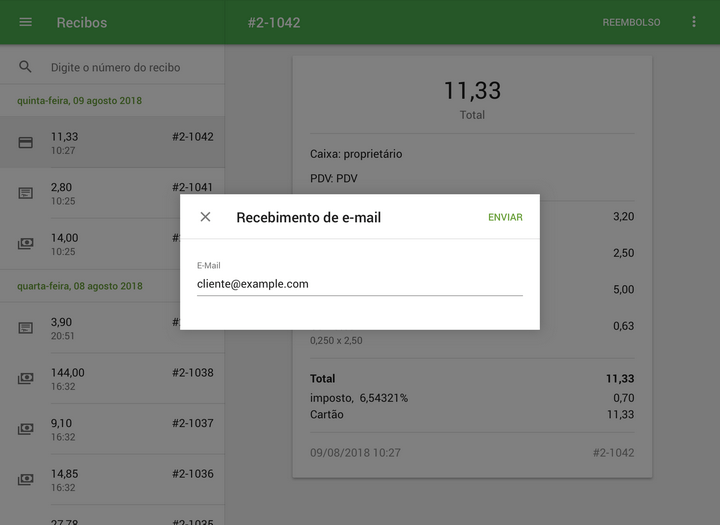Click the search magnifier icon
Image resolution: width=720 pixels, height=525 pixels.
click(25, 67)
